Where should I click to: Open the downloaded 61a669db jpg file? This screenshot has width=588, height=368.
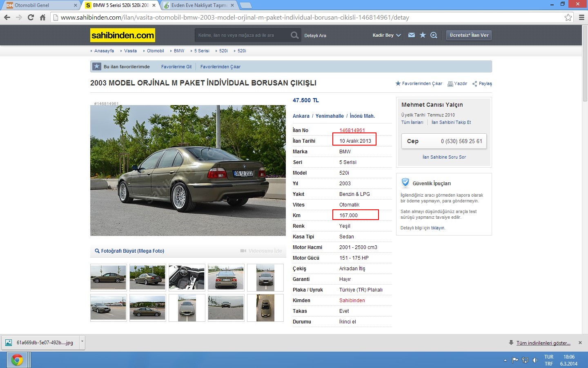pyautogui.click(x=40, y=343)
